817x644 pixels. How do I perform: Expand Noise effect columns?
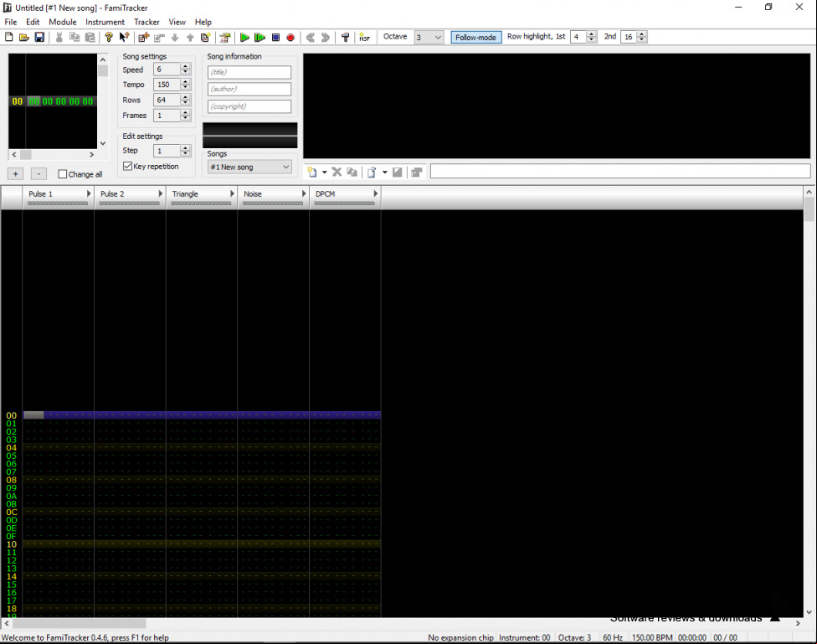click(x=304, y=193)
